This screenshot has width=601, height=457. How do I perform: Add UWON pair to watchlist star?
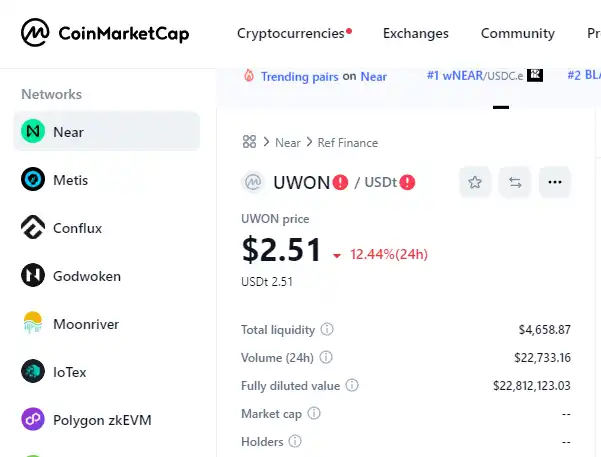coord(475,182)
